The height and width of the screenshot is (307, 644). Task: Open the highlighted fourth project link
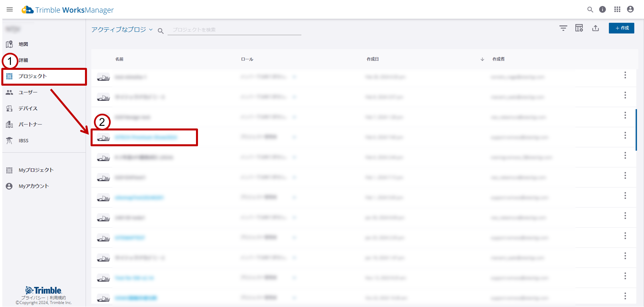[146, 137]
